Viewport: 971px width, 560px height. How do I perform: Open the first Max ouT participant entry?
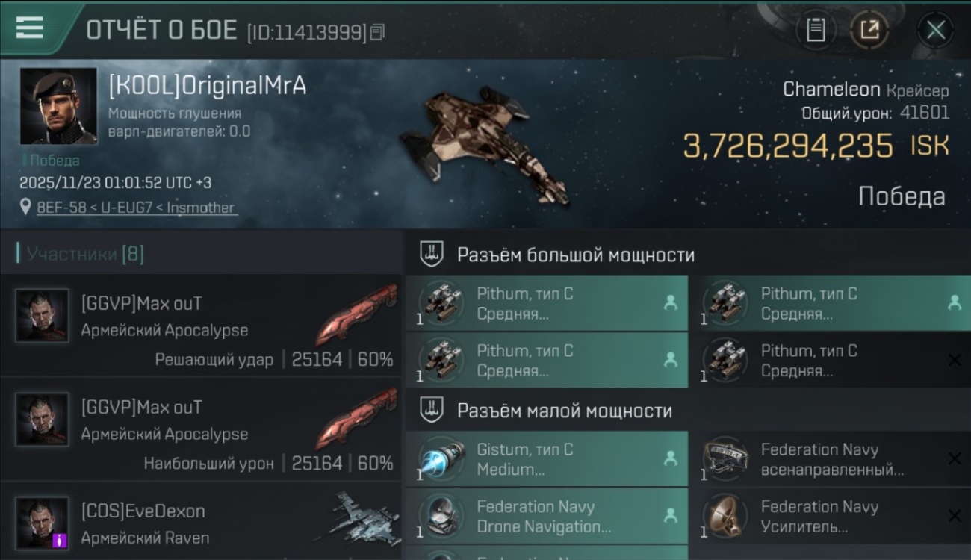[x=202, y=325]
